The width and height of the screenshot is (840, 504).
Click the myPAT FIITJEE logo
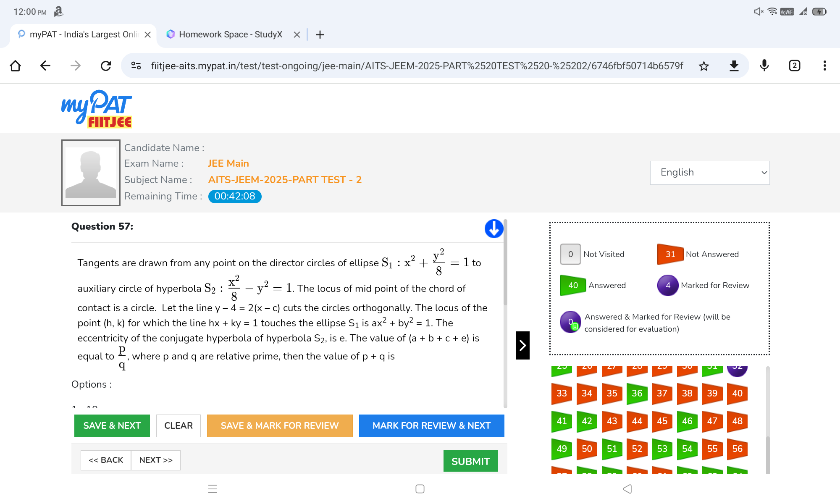click(x=97, y=109)
